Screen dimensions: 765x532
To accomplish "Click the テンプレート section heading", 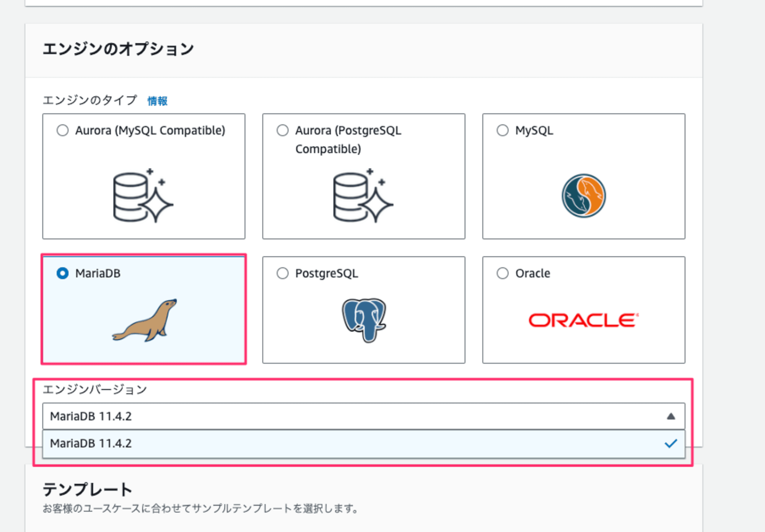I will pyautogui.click(x=87, y=489).
